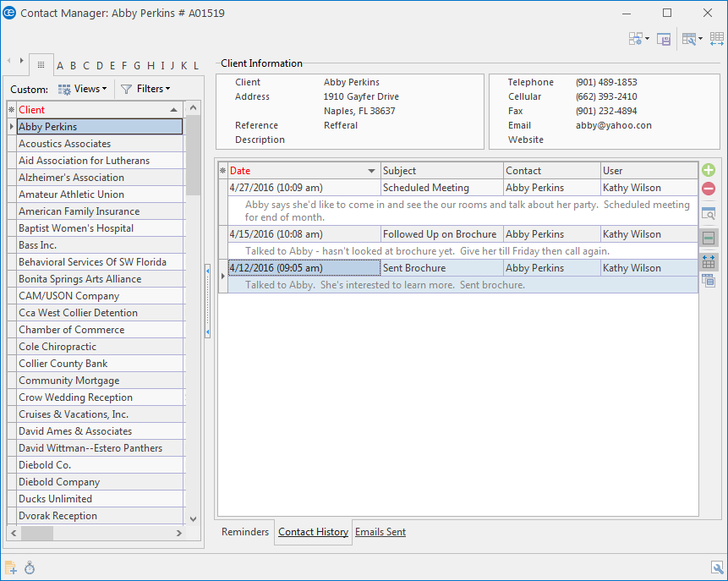Sort by the Client column header

coord(100,110)
